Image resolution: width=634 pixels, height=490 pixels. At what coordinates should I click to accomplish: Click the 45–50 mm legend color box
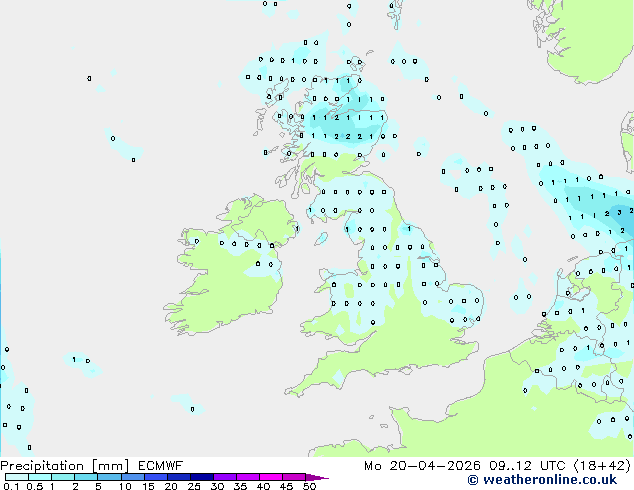[294, 477]
